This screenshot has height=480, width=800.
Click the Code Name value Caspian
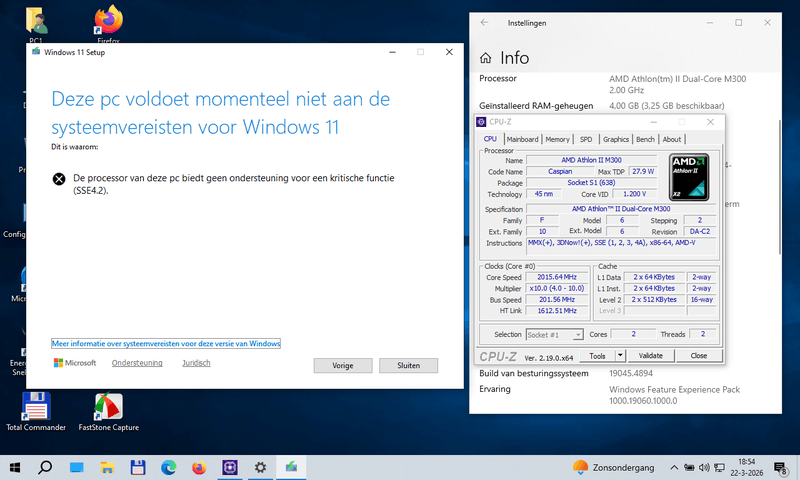coord(560,171)
